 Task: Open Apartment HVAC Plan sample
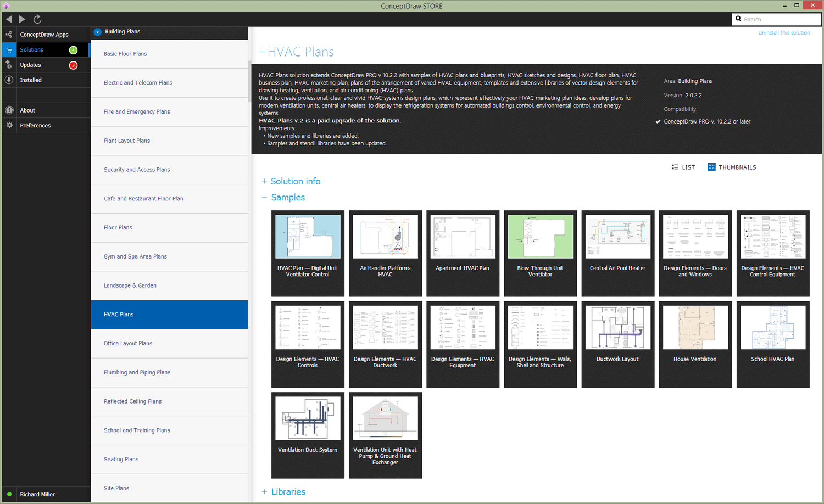pos(463,254)
